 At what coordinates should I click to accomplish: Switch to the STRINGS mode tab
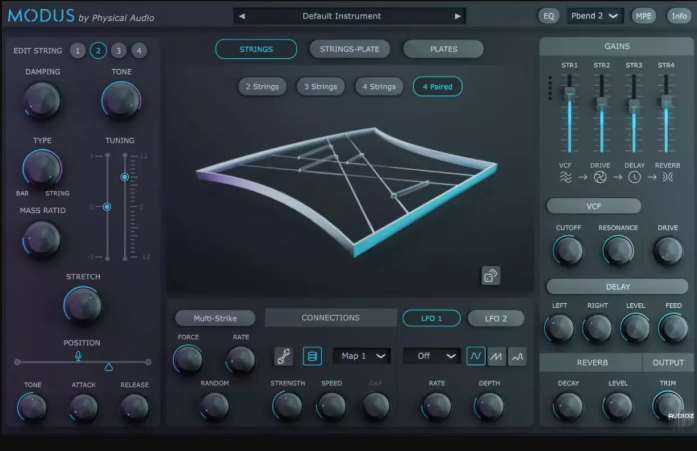tap(256, 49)
